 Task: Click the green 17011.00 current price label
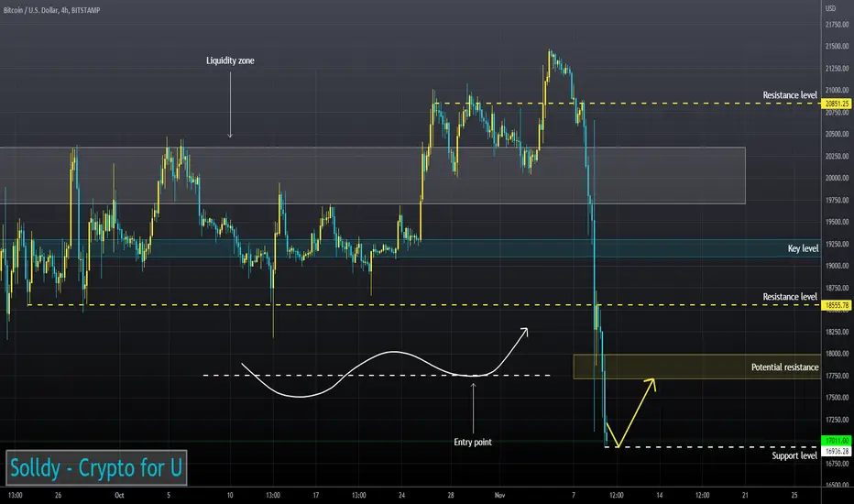coord(836,440)
